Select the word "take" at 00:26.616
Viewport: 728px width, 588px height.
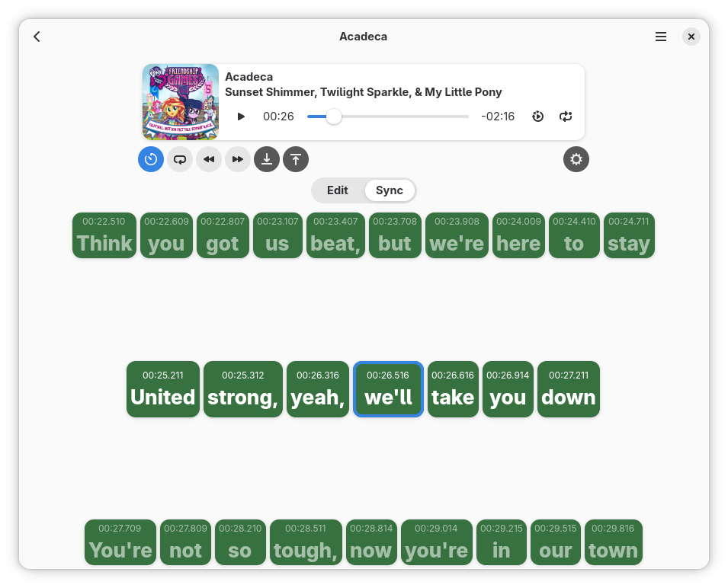453,389
